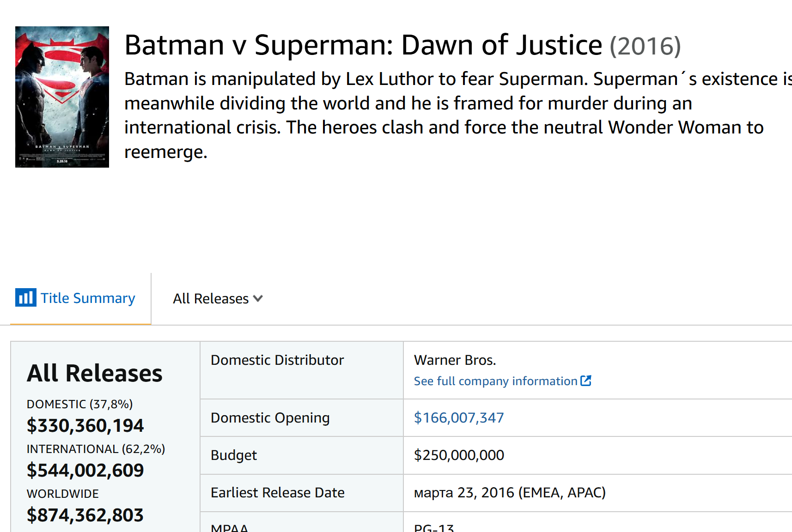
Task: Expand the All Releases dropdown
Action: point(218,299)
